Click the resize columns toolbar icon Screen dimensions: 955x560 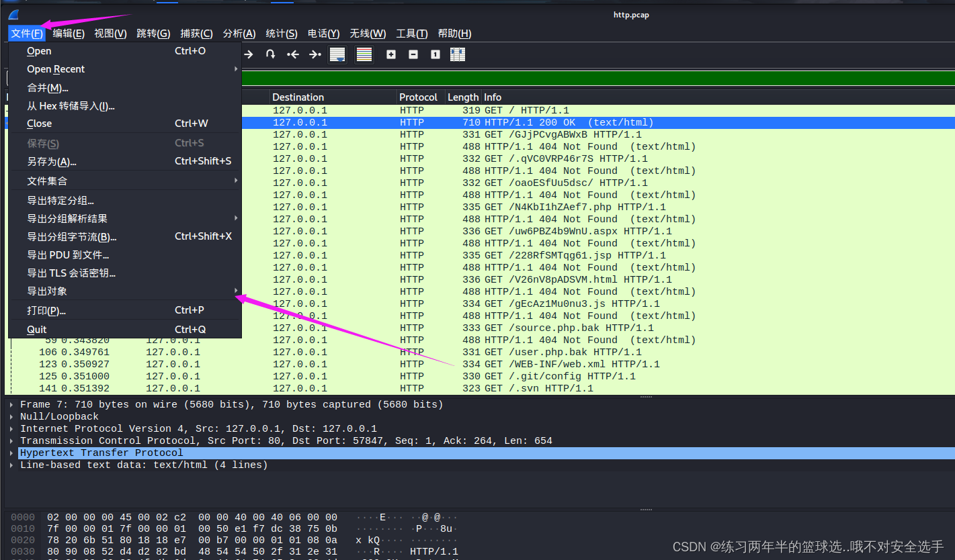coord(458,54)
